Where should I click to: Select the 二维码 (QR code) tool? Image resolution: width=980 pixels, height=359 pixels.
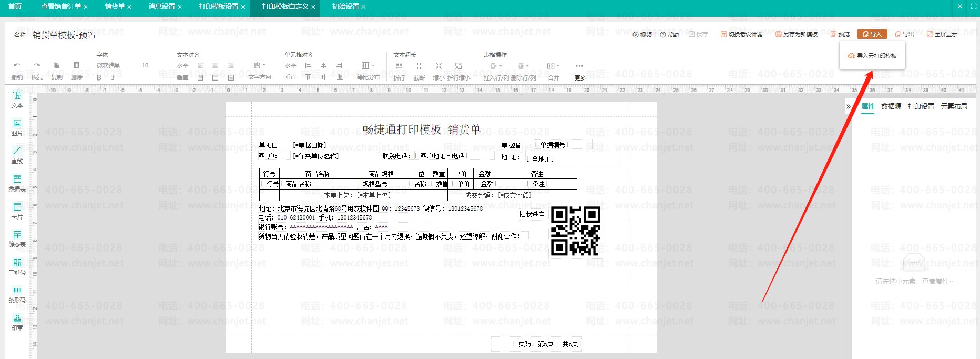coord(17,265)
